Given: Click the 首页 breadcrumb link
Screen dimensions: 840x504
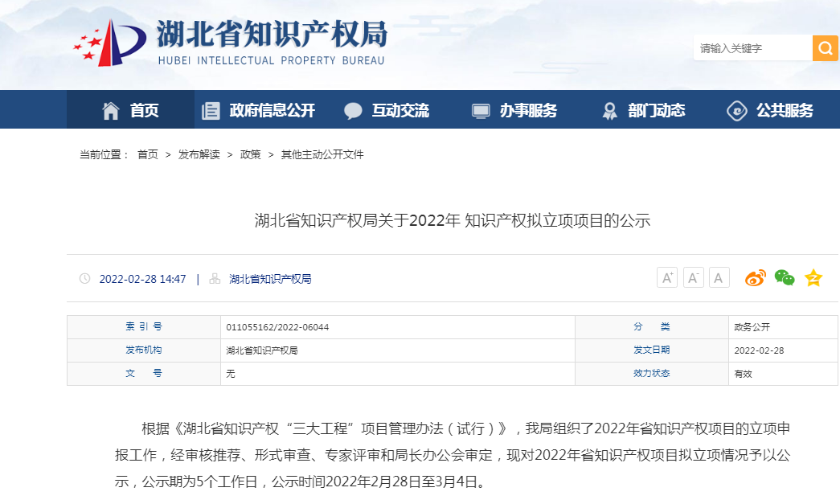Looking at the screenshot, I should pyautogui.click(x=147, y=154).
